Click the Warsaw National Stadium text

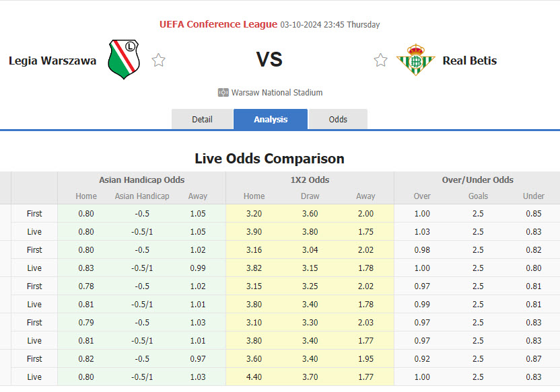tap(278, 92)
